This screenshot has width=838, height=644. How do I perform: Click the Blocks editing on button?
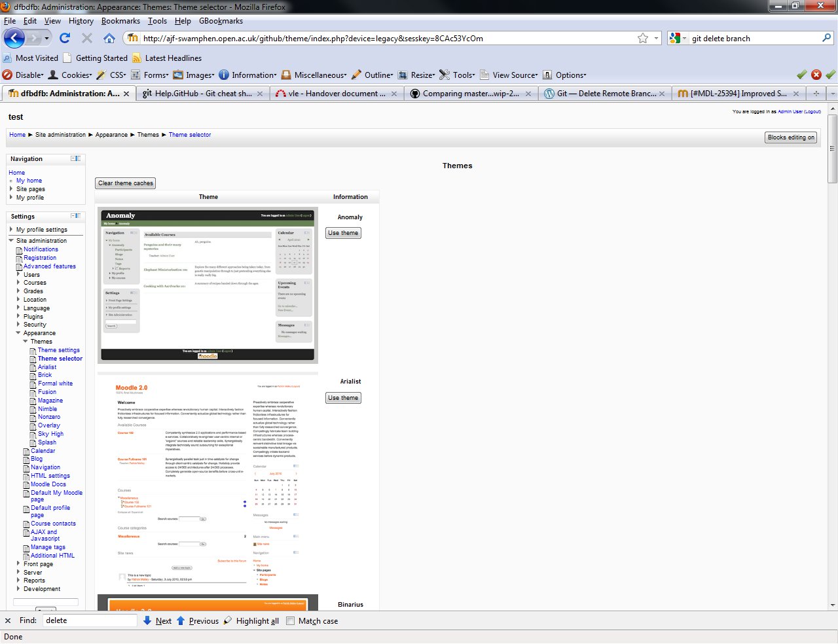click(792, 137)
